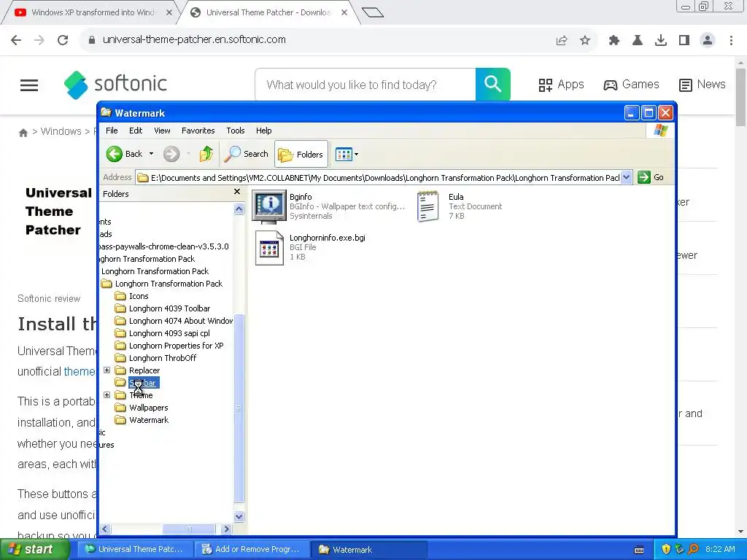Click the Up folder icon in toolbar

(x=206, y=154)
